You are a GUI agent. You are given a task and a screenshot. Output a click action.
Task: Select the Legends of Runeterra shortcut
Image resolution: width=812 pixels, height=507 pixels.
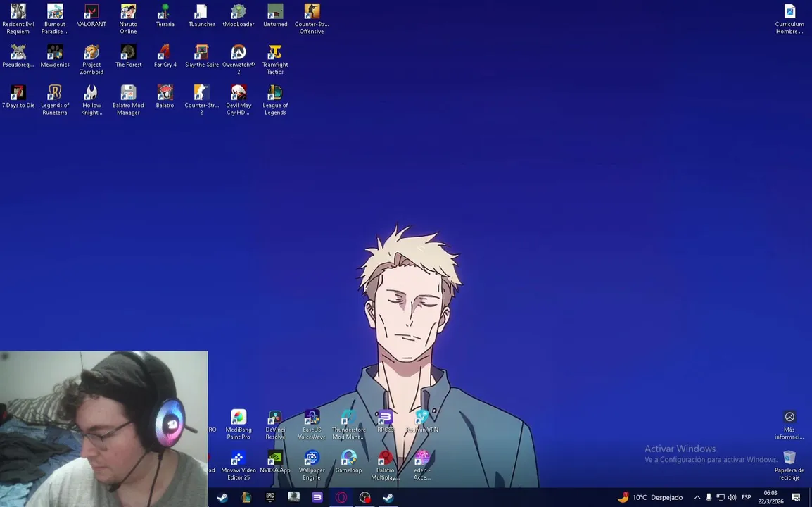pyautogui.click(x=55, y=99)
